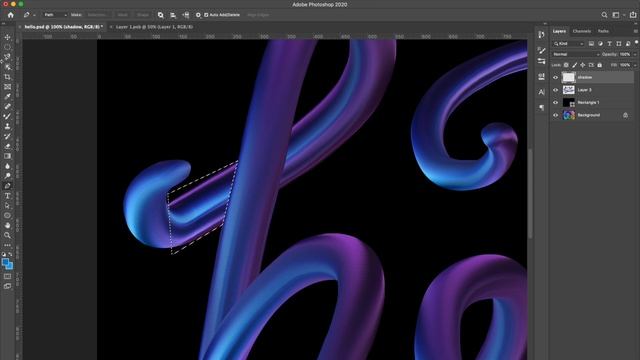Select the Gradient tool
This screenshot has height=360, width=640.
coord(7,156)
